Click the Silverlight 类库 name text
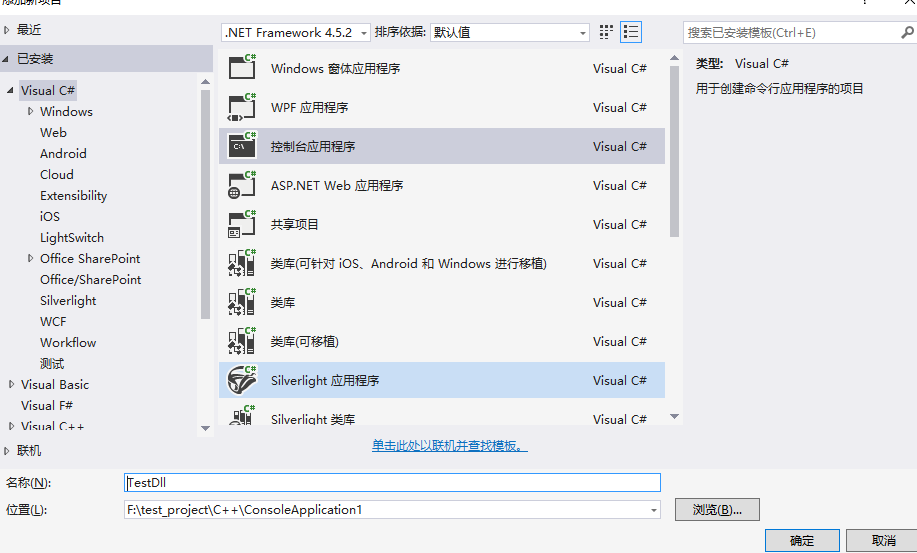The width and height of the screenshot is (917, 553). [313, 419]
